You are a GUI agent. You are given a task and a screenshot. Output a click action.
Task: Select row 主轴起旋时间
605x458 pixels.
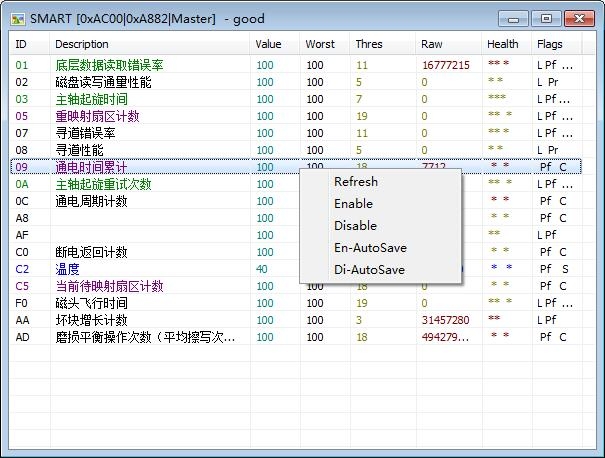click(x=296, y=99)
